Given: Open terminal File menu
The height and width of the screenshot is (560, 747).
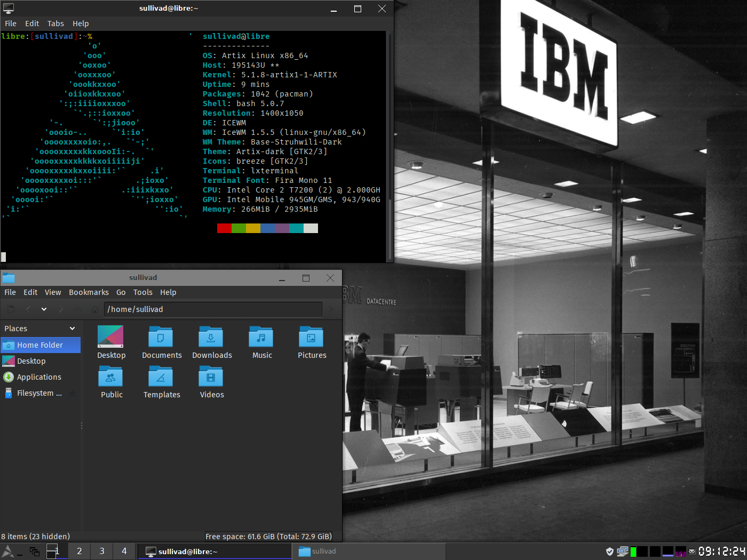Looking at the screenshot, I should [11, 23].
